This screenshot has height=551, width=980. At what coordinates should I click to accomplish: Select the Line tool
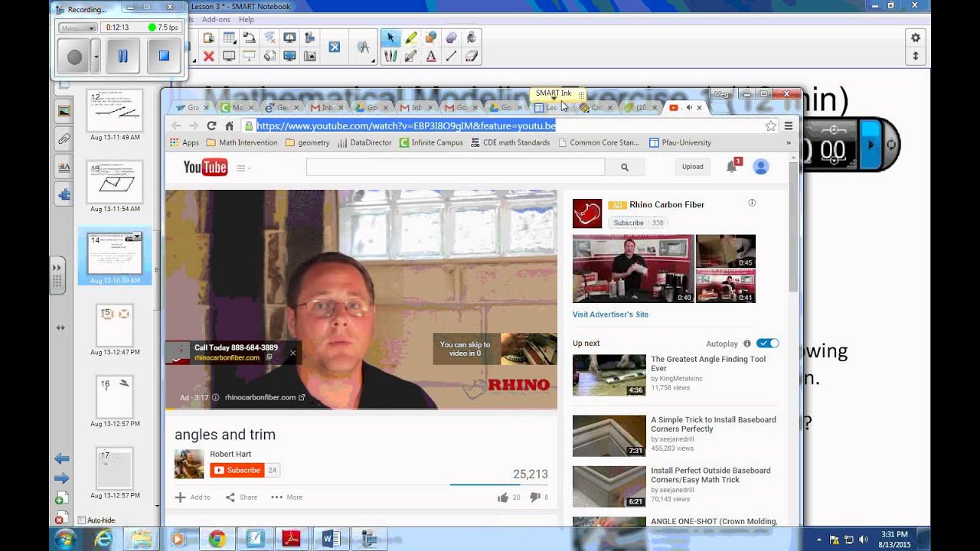(451, 56)
